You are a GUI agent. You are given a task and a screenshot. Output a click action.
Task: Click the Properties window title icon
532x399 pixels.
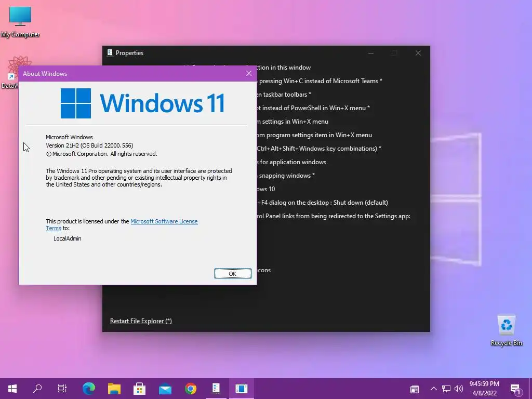pos(110,52)
